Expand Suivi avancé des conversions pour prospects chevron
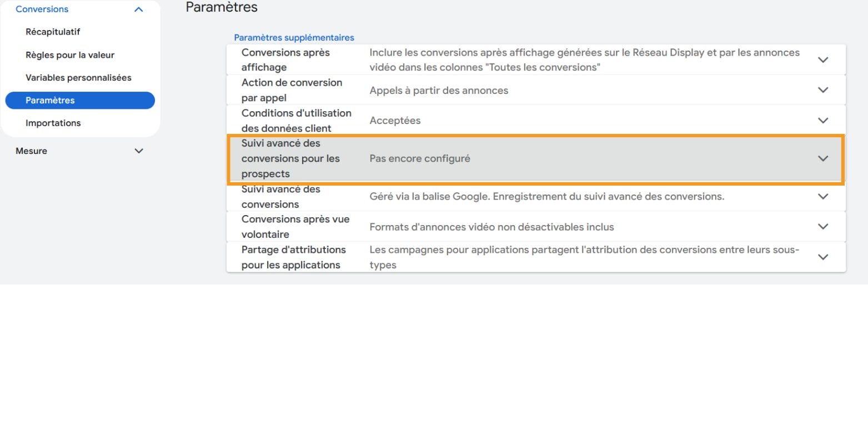Screen dimensions: 868x434 (823, 159)
